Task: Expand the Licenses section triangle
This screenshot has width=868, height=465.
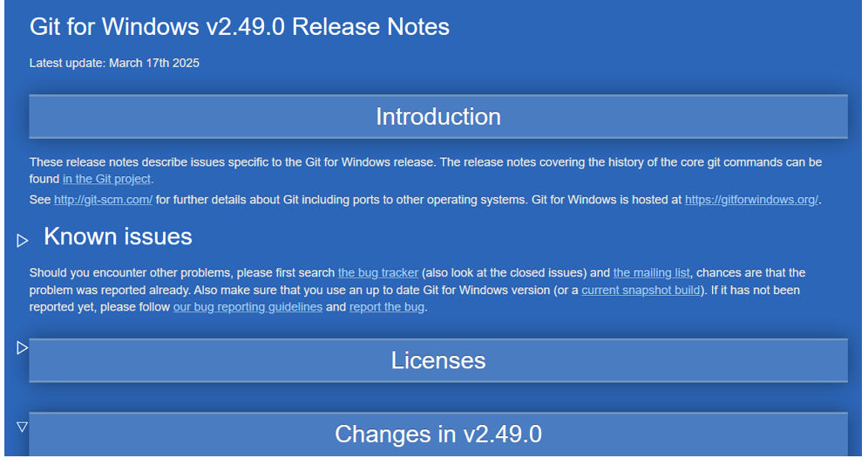Action: coord(22,347)
